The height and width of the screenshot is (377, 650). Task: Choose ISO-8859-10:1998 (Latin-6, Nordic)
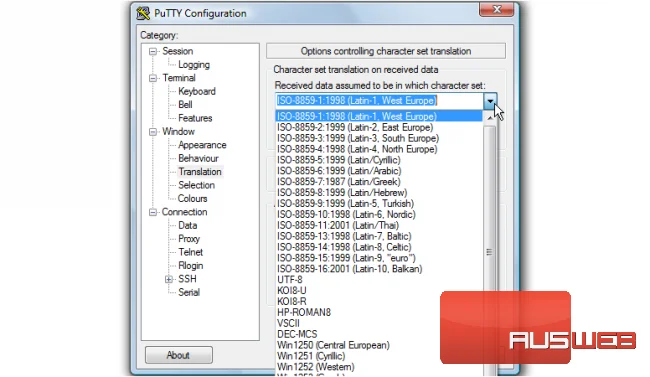379,214
